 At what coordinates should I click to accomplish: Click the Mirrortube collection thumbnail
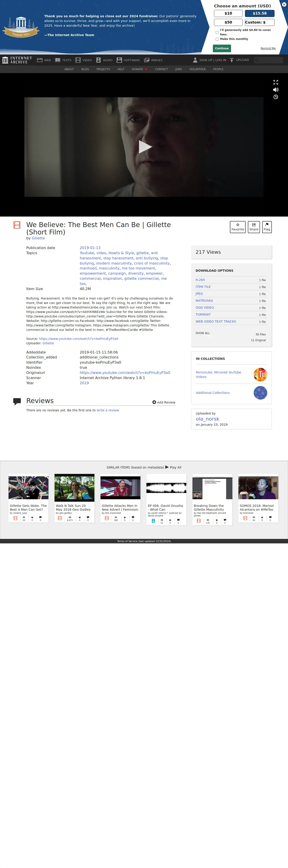260,375
